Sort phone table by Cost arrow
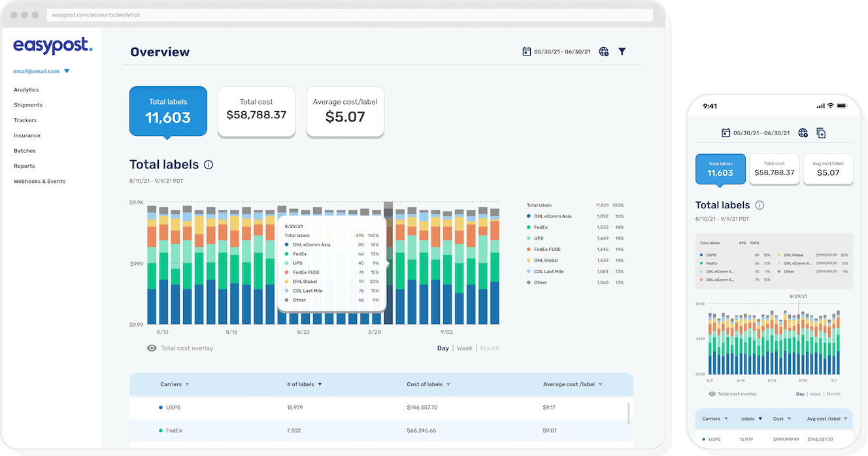Image resolution: width=868 pixels, height=456 pixels. tap(790, 419)
